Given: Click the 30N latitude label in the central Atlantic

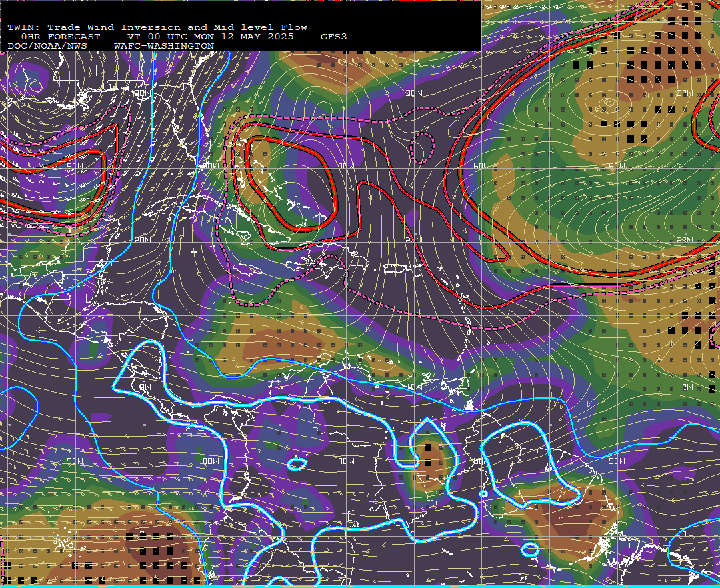Looking at the screenshot, I should [x=414, y=93].
